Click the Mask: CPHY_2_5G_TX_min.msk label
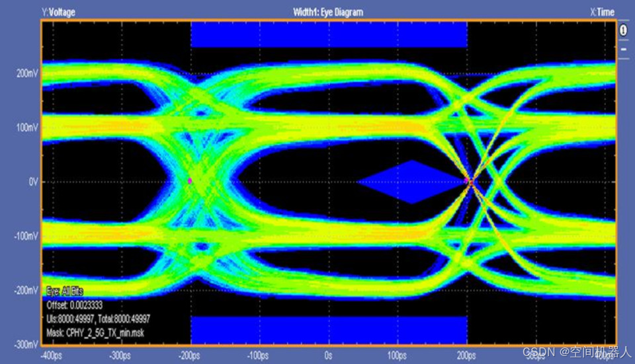 coord(95,333)
